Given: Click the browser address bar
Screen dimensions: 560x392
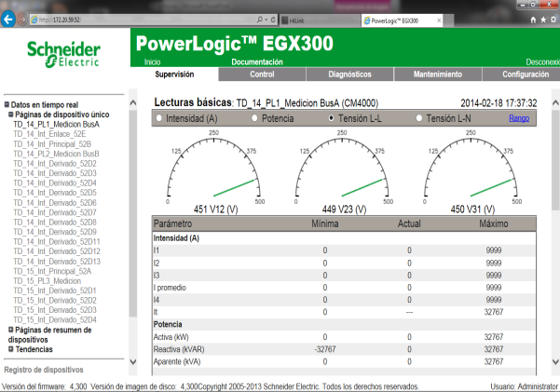Looking at the screenshot, I should pyautogui.click(x=140, y=18).
